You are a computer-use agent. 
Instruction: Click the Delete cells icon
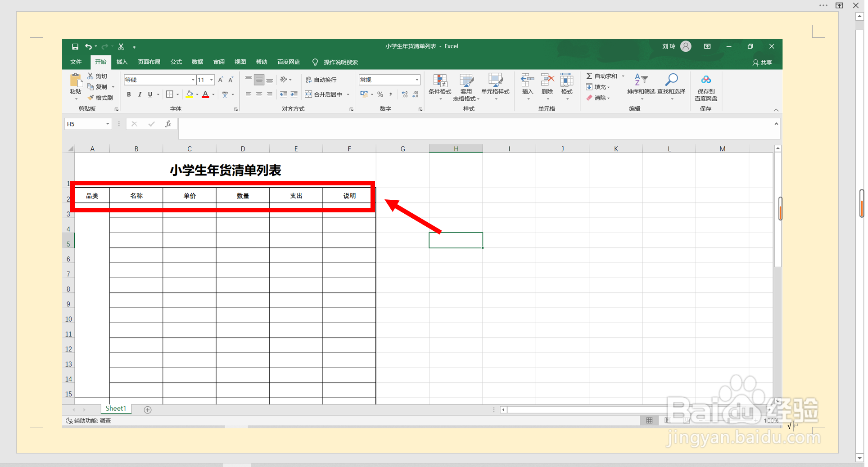(547, 80)
